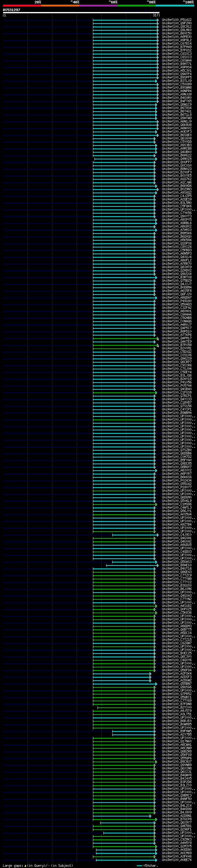Open hit UniRef100_P51422
Viewport: 197px width, 868px height.
(177, 20)
